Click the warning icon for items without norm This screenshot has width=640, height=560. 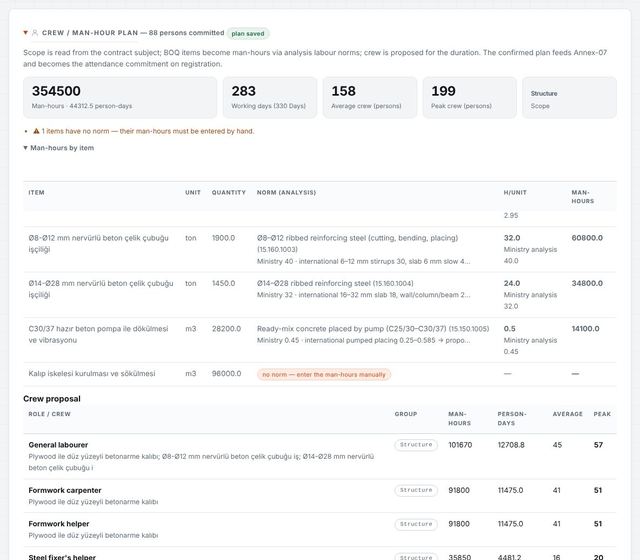36,131
